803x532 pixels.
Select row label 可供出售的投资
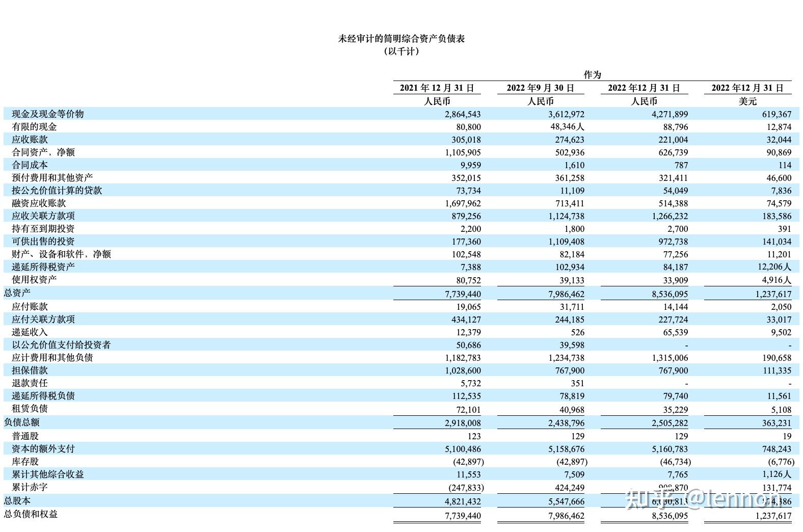pos(43,241)
